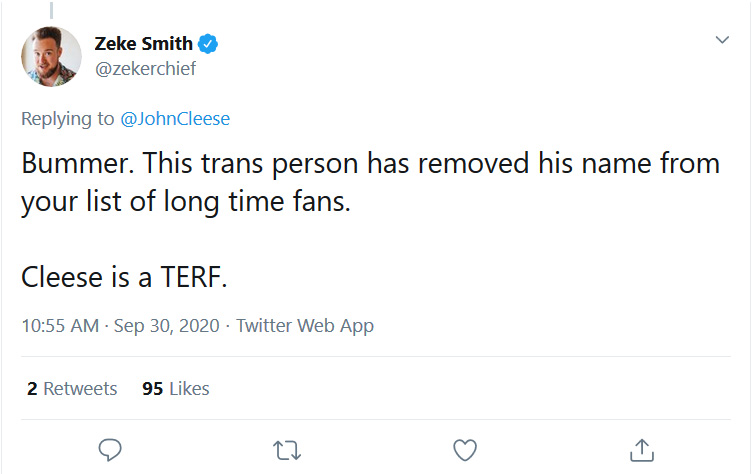Screen dimensions: 752x474
Task: Click the blue verified badge beside Zeke Smith
Action: (x=208, y=44)
